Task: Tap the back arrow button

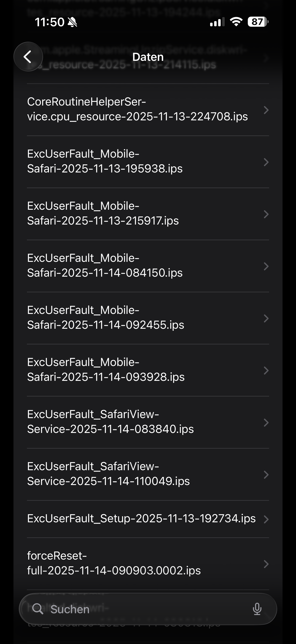Action: point(28,57)
